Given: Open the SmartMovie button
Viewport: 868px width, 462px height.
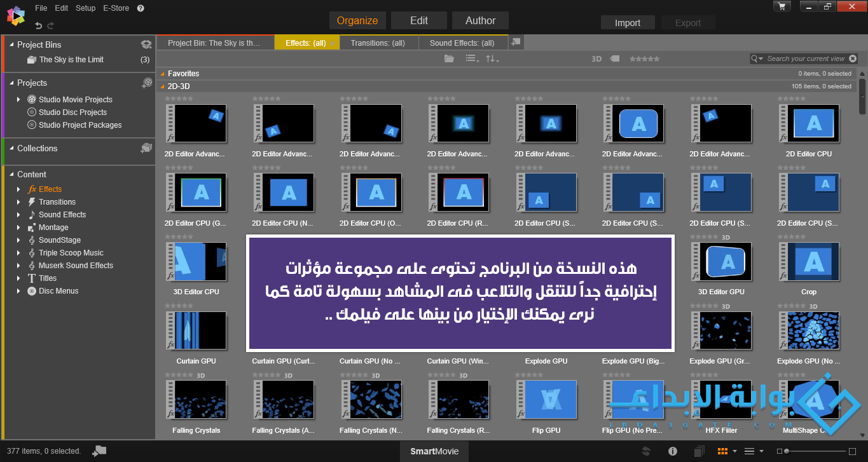Looking at the screenshot, I should pyautogui.click(x=434, y=451).
